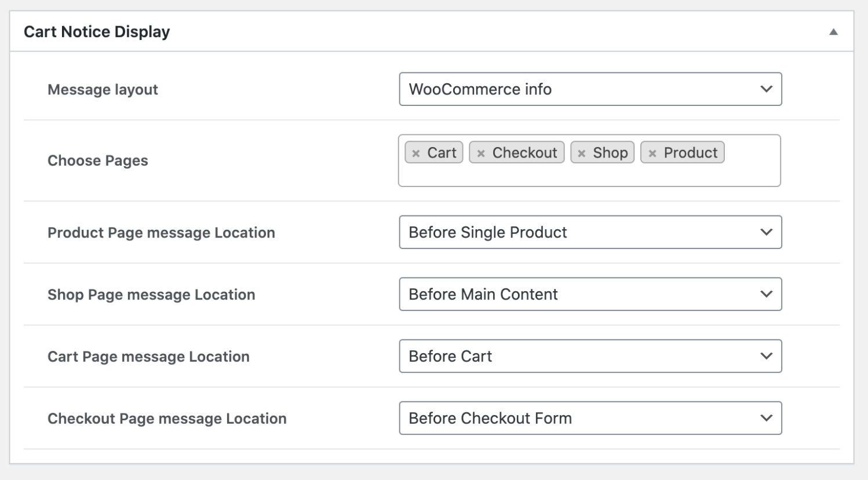Select the Checkout tag chip

click(516, 152)
